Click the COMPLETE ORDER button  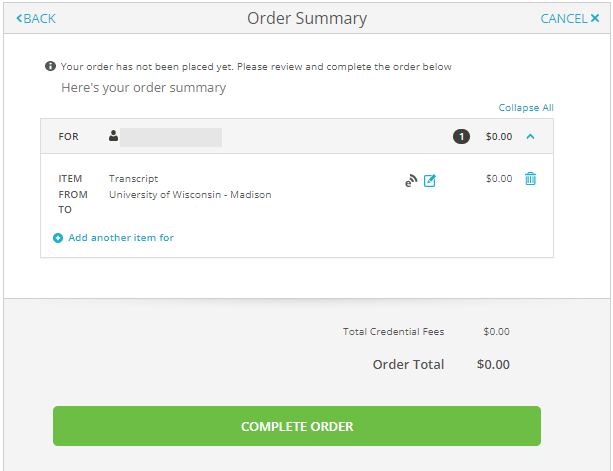pos(297,426)
